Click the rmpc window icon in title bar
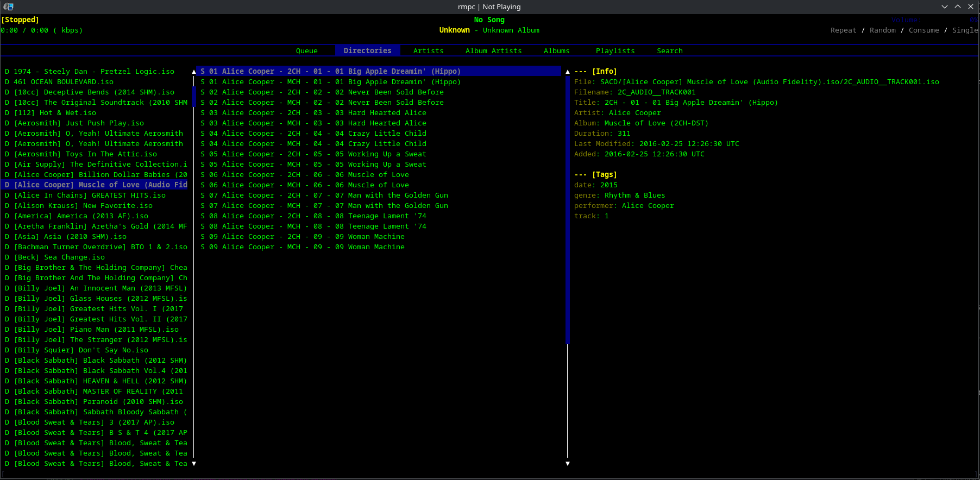The image size is (980, 480). pos(8,7)
